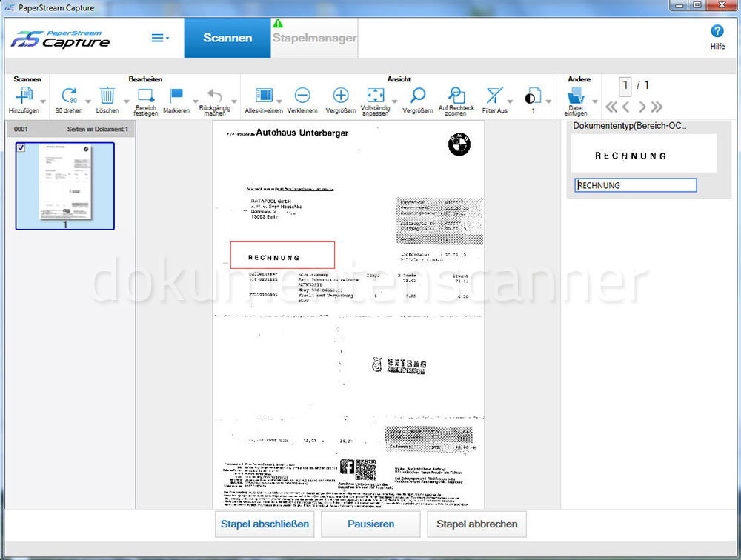Rotate the page with 90 drehen
The width and height of the screenshot is (741, 560).
pos(70,96)
